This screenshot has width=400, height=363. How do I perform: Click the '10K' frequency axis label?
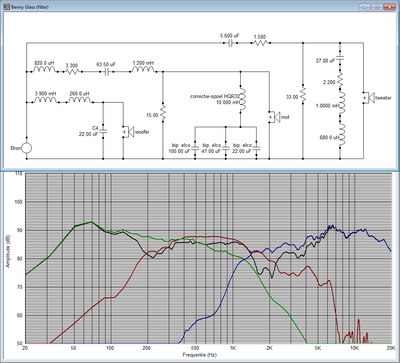coord(354,348)
